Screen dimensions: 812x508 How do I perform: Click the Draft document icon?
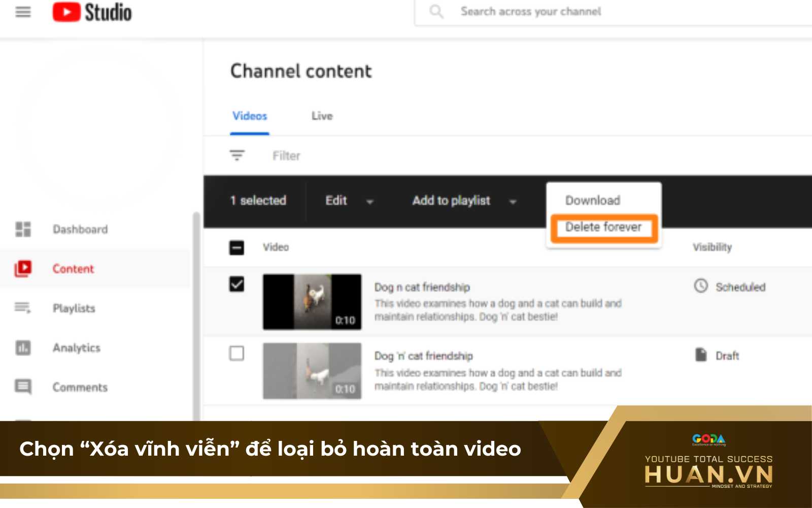[x=701, y=355]
